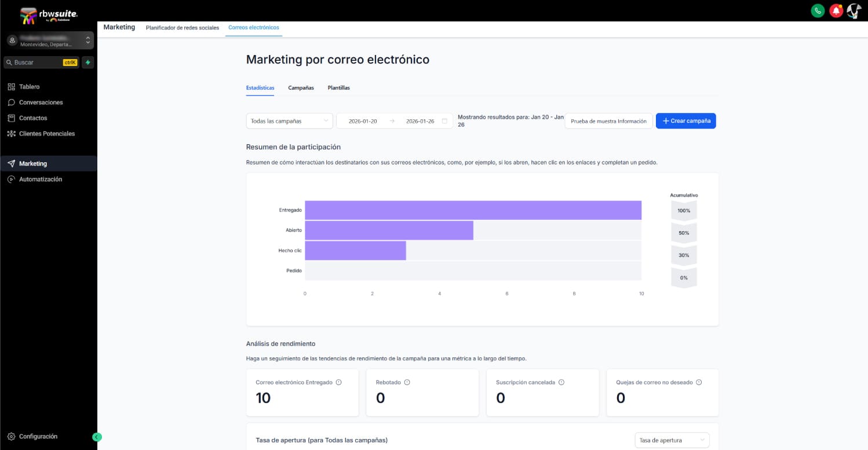Open Configuración at sidebar bottom
The height and width of the screenshot is (450, 868).
(38, 437)
